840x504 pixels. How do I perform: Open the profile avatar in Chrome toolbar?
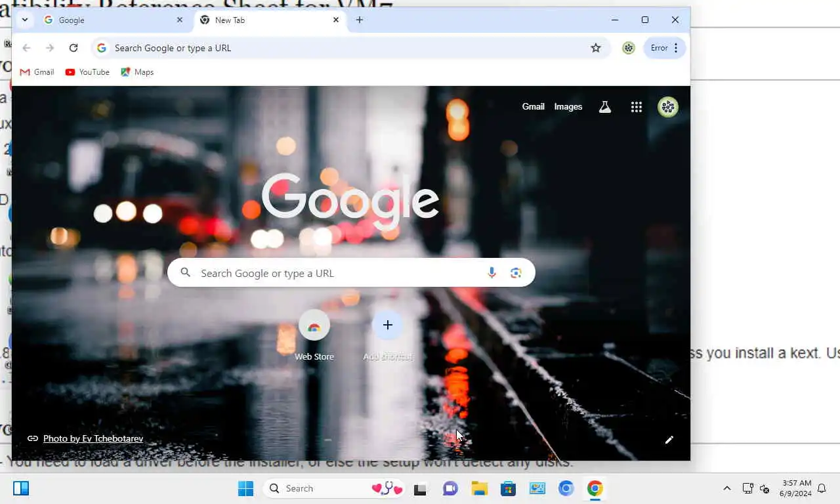click(x=629, y=48)
